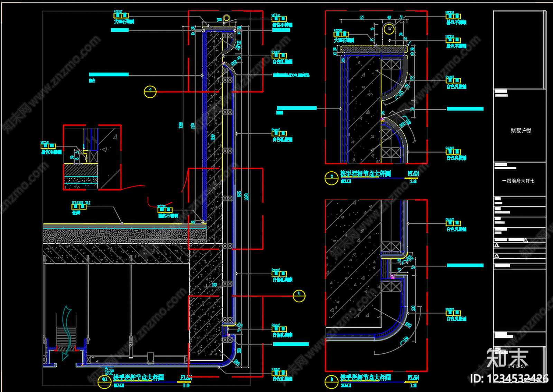The image size is (553, 392).
Task: Select the small yellow pipe circle atop the column
Action: pos(226,18)
